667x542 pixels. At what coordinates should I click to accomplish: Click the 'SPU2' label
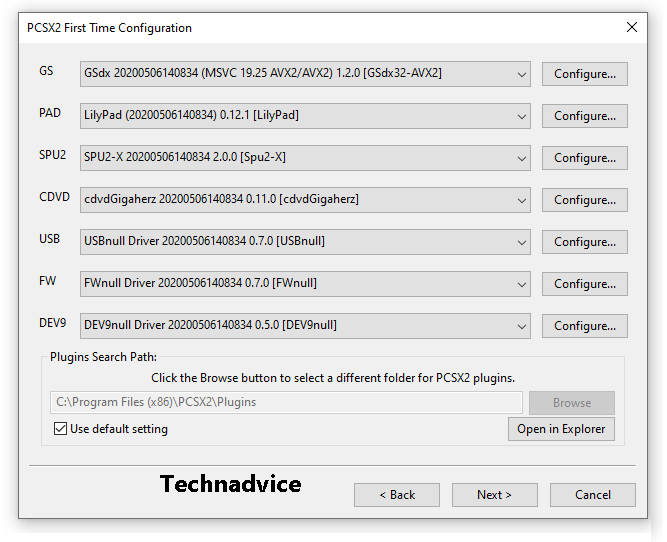pos(52,155)
